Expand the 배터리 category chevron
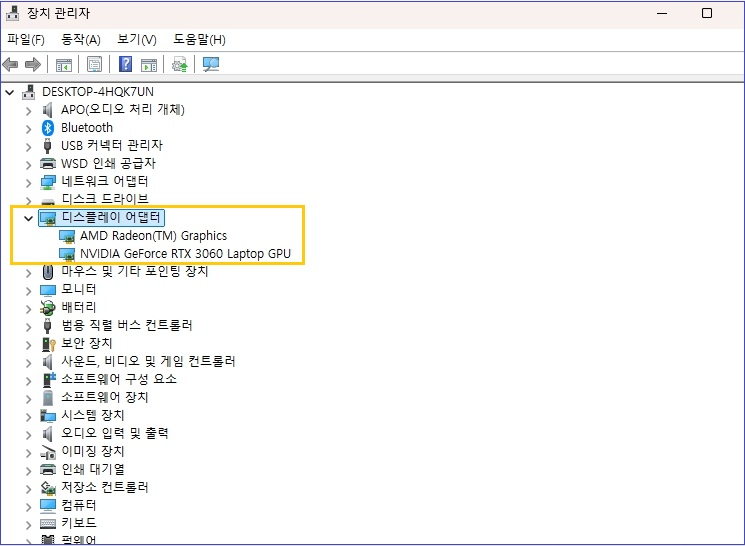 (x=29, y=309)
